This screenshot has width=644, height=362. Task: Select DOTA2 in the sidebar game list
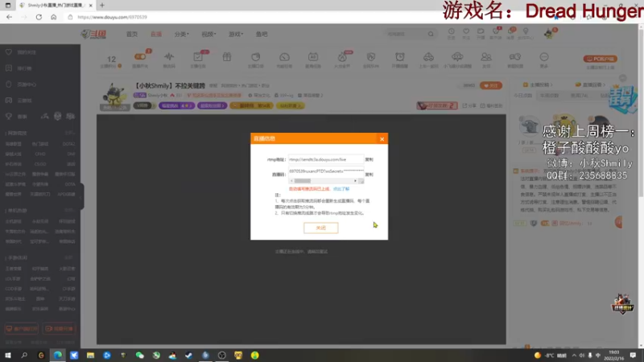point(68,144)
